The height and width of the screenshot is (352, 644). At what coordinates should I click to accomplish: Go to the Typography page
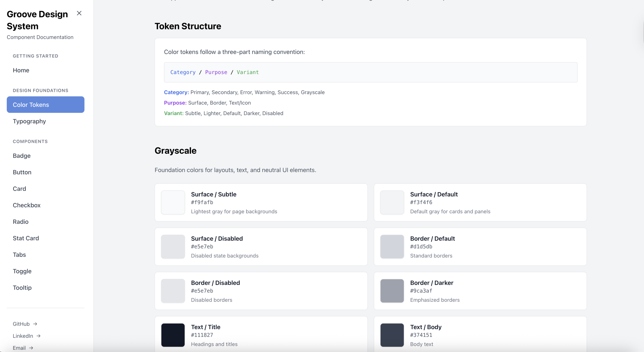29,121
